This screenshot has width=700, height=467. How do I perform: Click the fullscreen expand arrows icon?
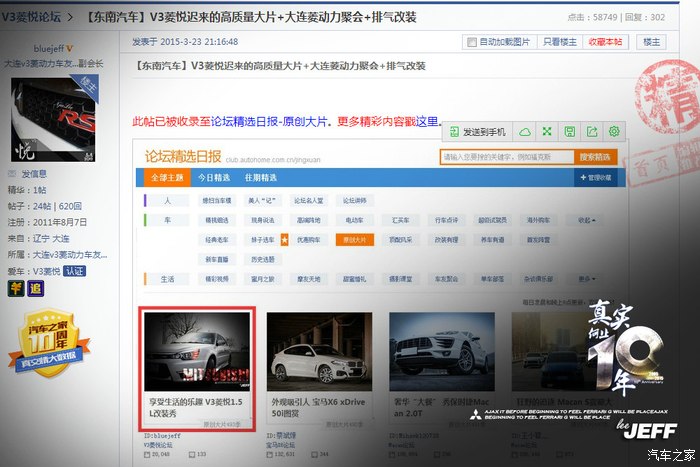coord(547,132)
